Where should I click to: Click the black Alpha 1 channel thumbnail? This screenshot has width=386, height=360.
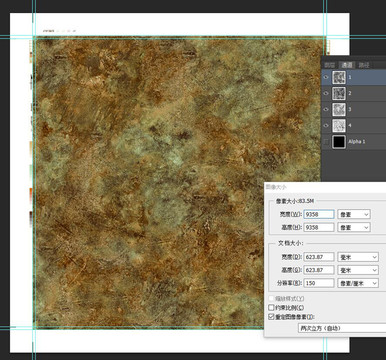(x=339, y=141)
